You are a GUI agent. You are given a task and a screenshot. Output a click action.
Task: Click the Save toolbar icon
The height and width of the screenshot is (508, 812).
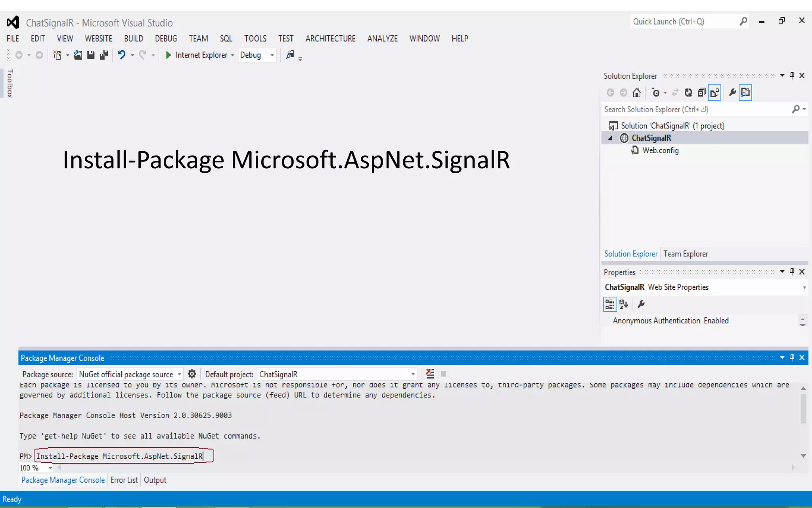(x=91, y=55)
